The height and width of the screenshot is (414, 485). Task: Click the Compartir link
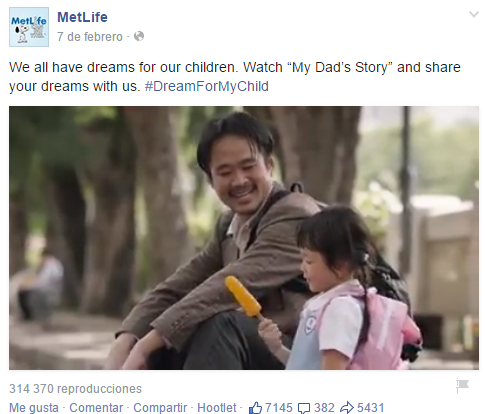[x=160, y=408]
